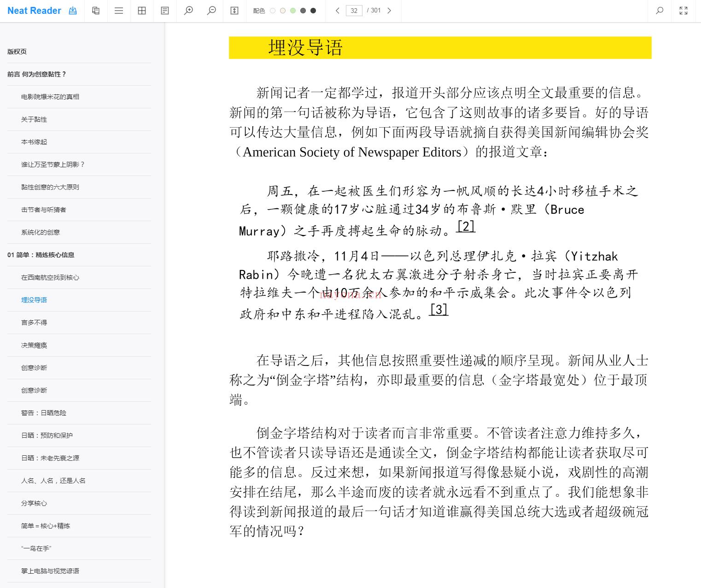Zoom in with the magnifier plus icon
Image resolution: width=701 pixels, height=588 pixels.
pos(188,11)
